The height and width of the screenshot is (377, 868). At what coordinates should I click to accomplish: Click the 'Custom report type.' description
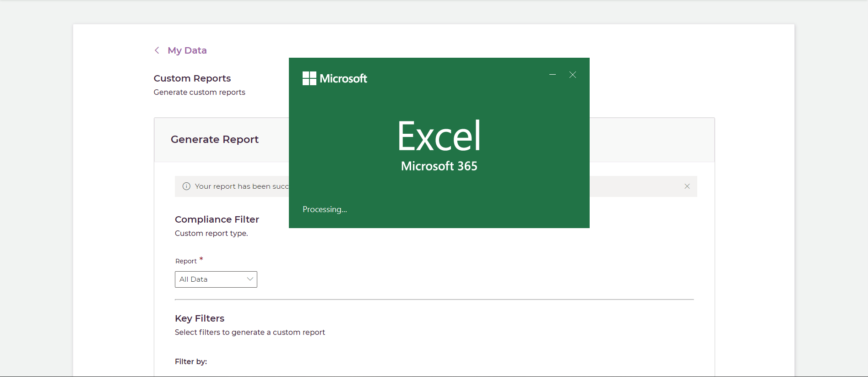click(x=212, y=233)
